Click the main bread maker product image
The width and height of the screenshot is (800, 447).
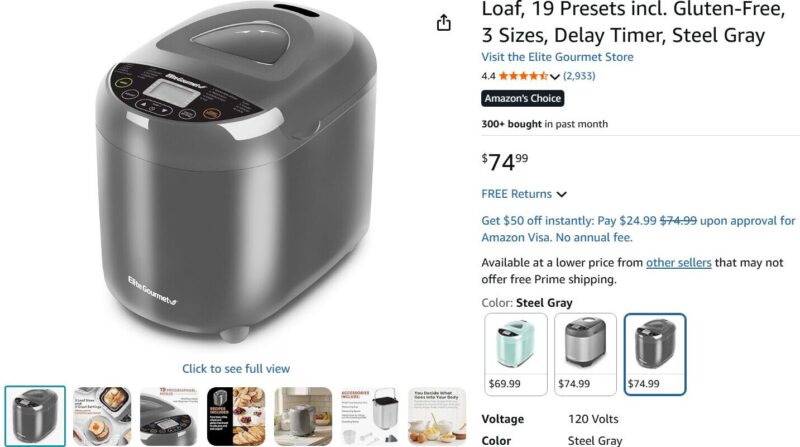236,173
